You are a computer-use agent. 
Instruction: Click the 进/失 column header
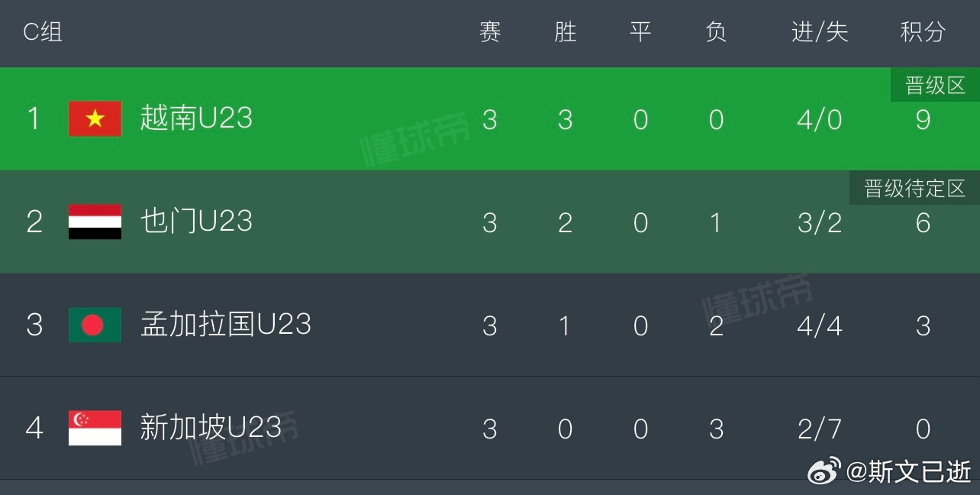pyautogui.click(x=820, y=32)
